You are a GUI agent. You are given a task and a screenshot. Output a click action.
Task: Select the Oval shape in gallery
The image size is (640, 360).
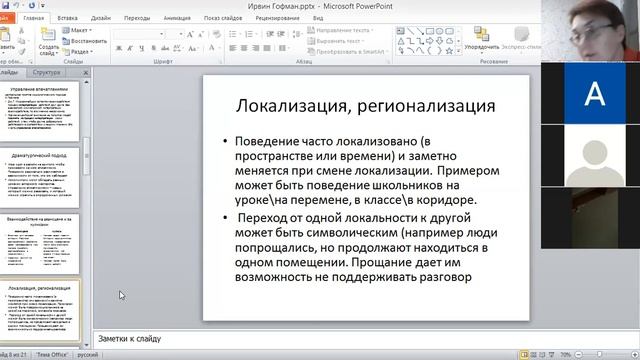click(x=440, y=31)
